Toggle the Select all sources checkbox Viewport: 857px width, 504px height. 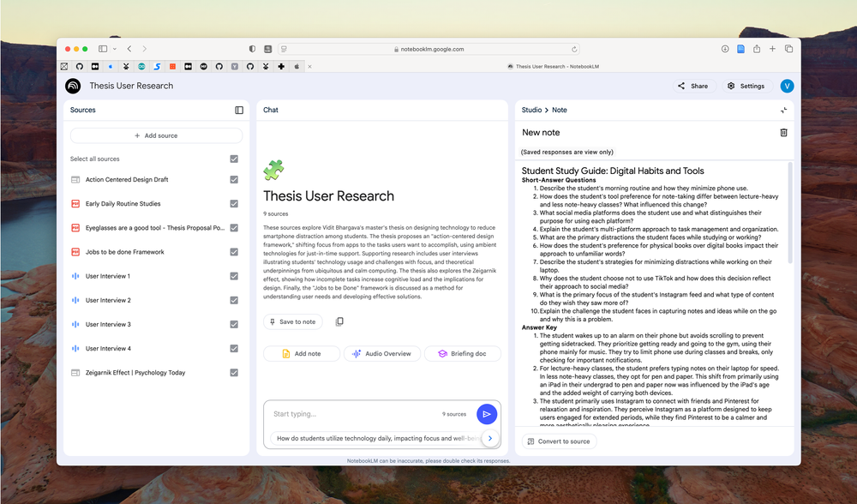pos(234,159)
